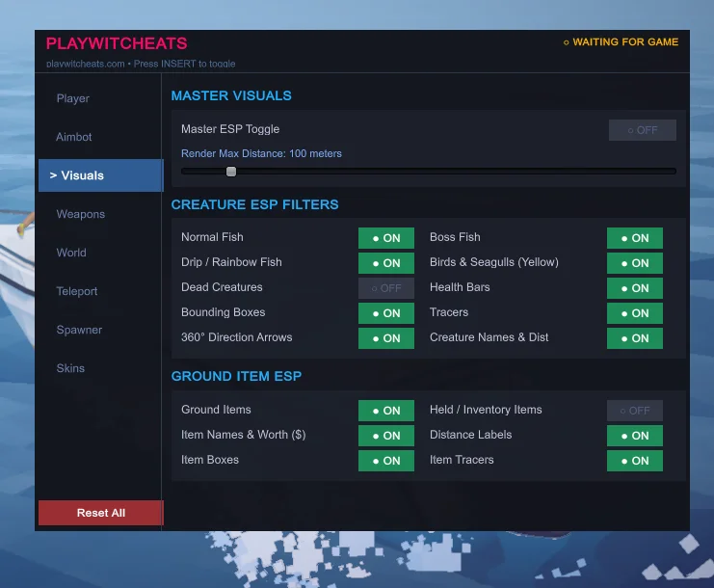Toggle Boss Fish ESP
This screenshot has width=714, height=588.
pos(635,238)
